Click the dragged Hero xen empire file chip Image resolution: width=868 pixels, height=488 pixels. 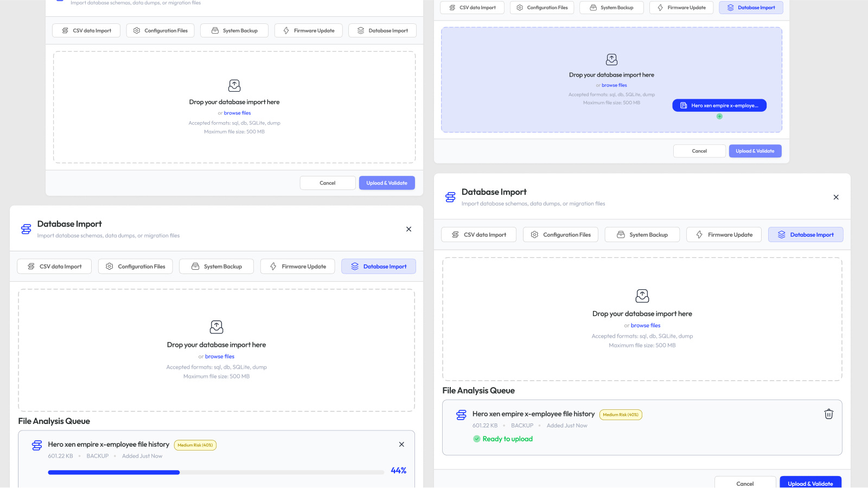point(719,106)
